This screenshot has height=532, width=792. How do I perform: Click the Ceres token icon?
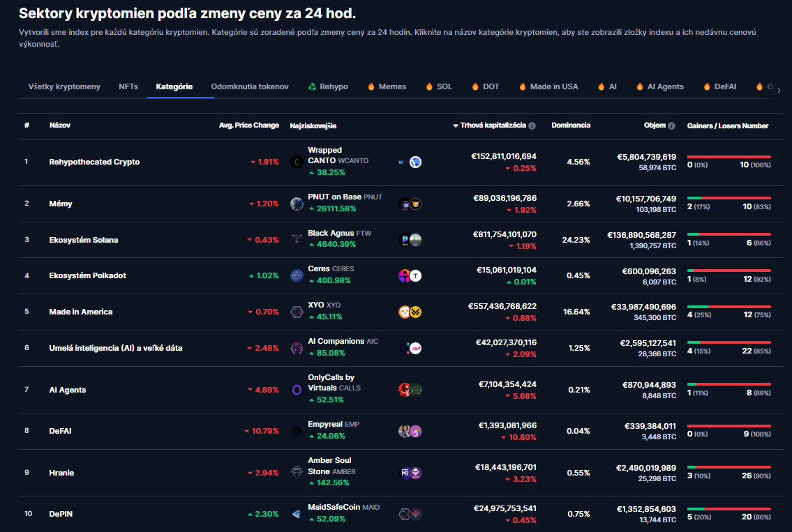297,275
